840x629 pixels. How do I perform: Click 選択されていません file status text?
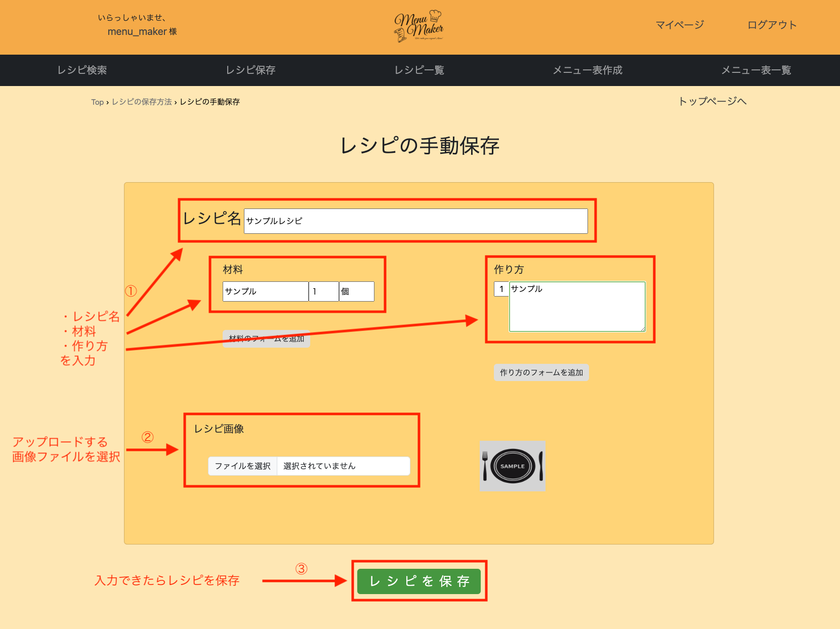(319, 466)
